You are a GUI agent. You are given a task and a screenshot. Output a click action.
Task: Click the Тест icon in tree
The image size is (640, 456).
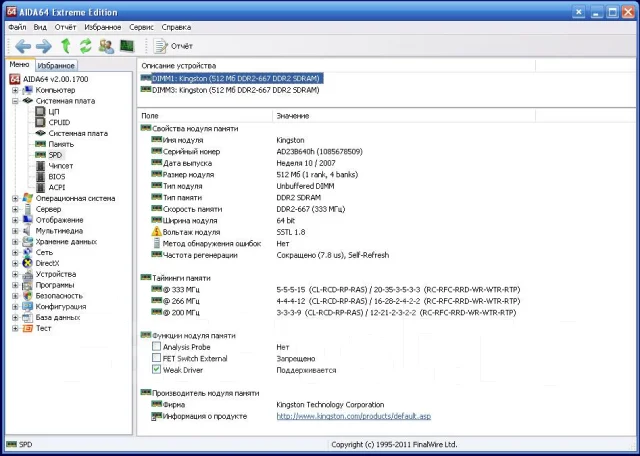[27, 328]
